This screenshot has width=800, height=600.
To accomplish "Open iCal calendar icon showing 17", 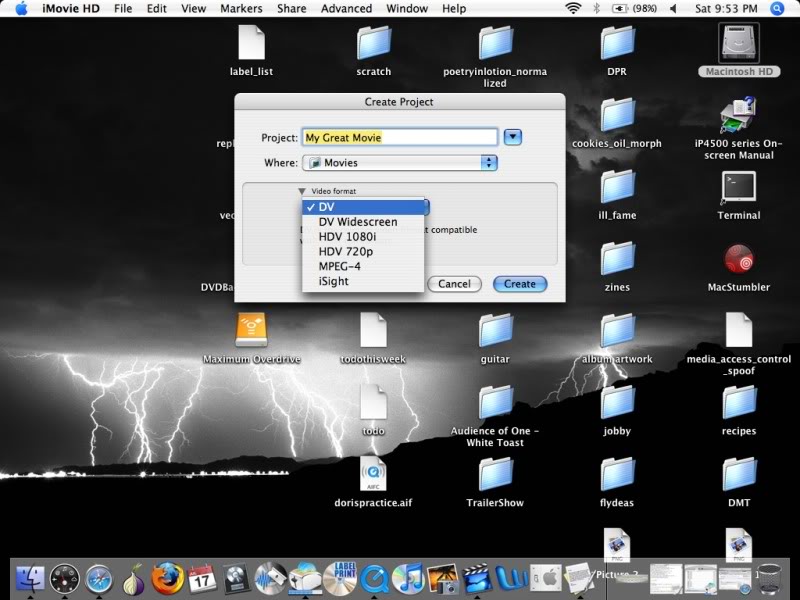I will [x=202, y=579].
